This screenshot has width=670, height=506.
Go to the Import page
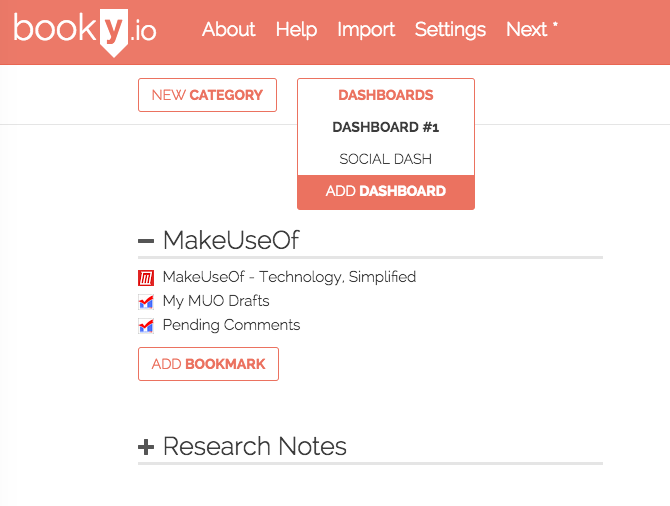coord(366,30)
